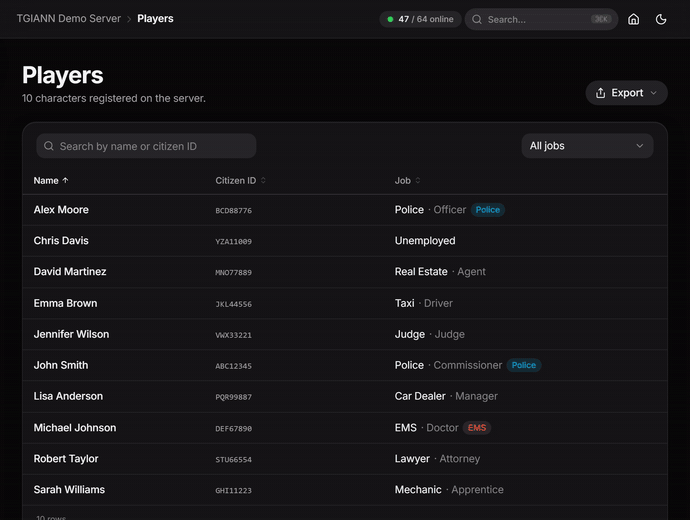Screen dimensions: 690x520
Task: Focus the global Search field
Action: 541,19
